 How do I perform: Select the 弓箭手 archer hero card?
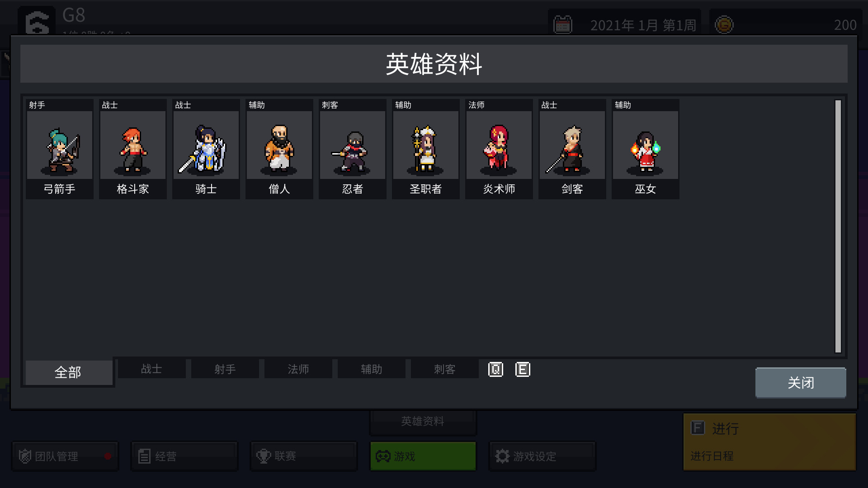pyautogui.click(x=60, y=149)
